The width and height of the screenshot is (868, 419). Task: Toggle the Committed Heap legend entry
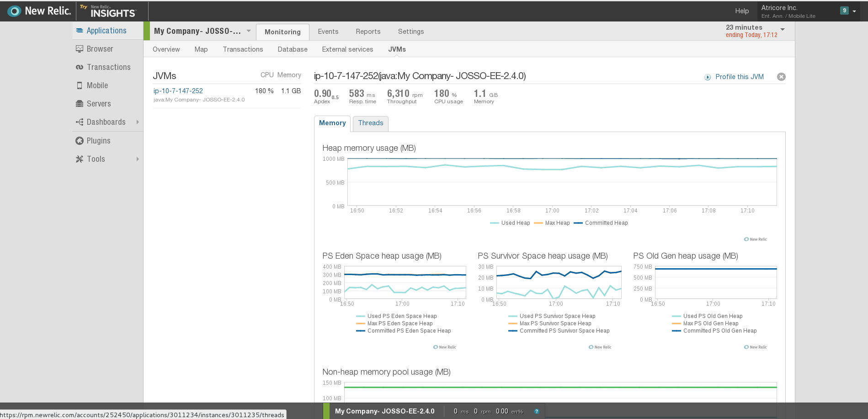point(601,223)
